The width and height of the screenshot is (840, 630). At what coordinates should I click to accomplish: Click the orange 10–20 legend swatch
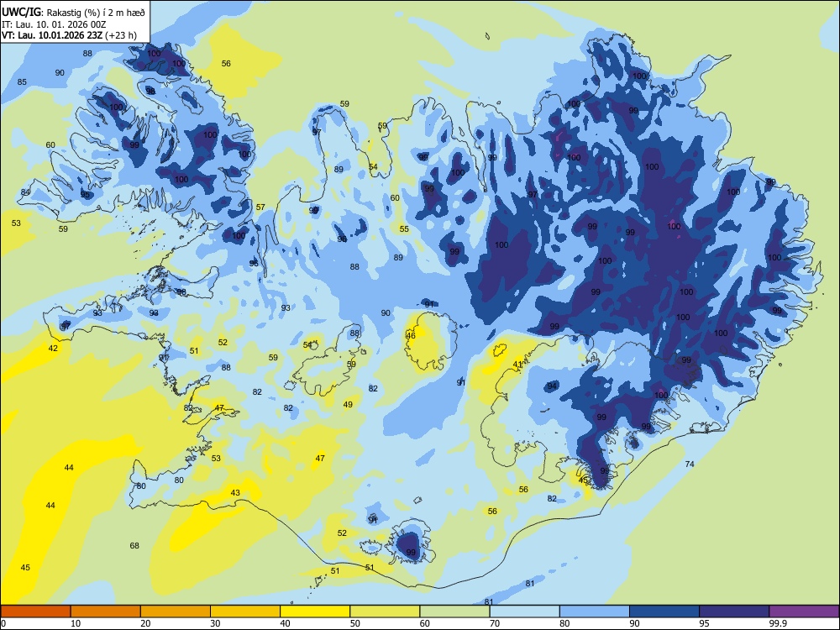point(106,612)
